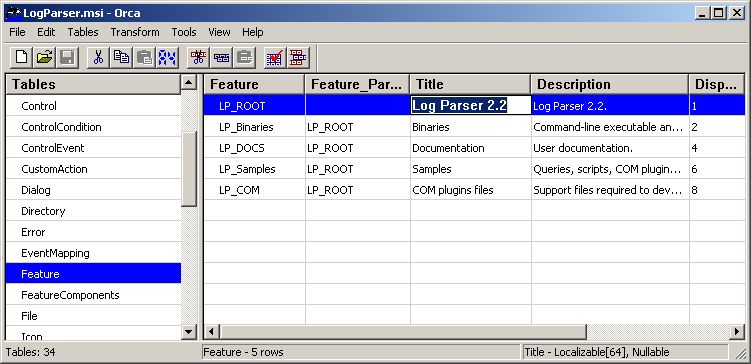The height and width of the screenshot is (364, 751).
Task: Click the 'Queries, scripts, COM plugin...' description cell
Action: 610,169
